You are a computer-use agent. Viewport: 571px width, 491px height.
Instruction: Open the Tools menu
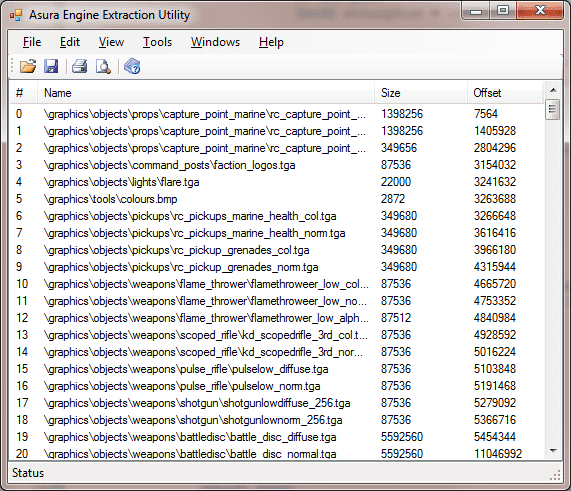157,42
